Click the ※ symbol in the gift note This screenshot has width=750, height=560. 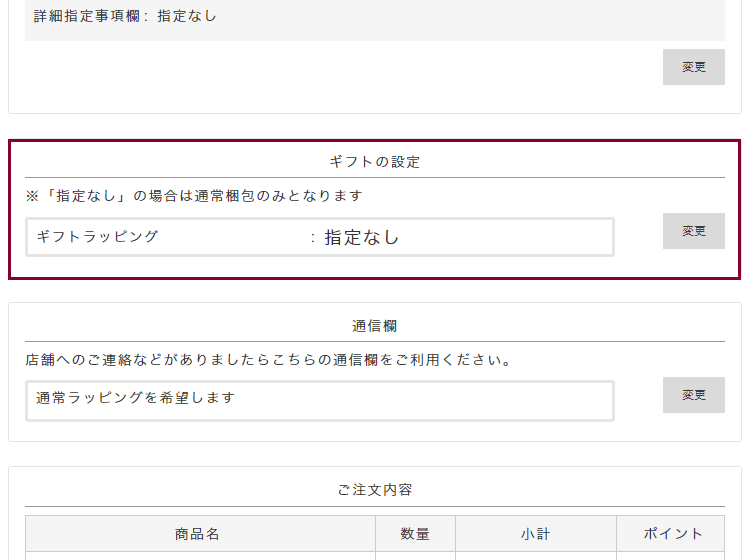(x=32, y=196)
